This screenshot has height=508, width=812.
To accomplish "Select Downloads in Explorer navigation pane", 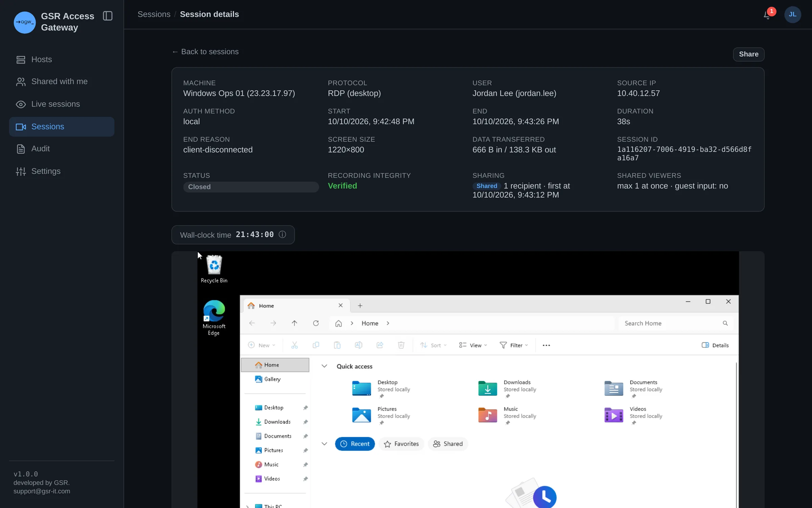I will [275, 422].
